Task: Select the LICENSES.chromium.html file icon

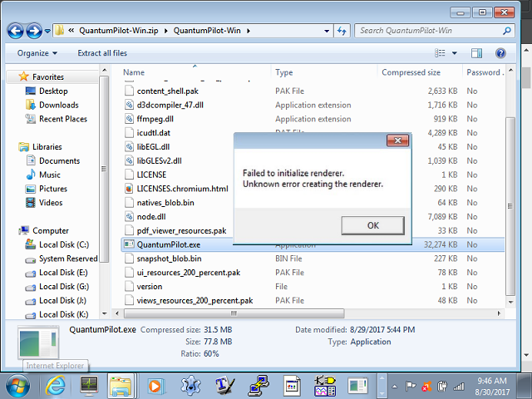Action: [x=129, y=189]
